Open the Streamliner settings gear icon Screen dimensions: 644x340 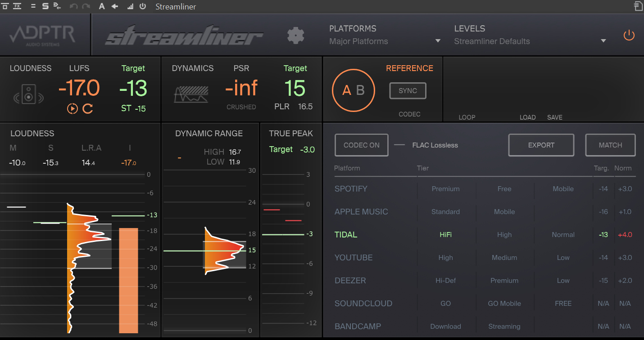pyautogui.click(x=296, y=35)
